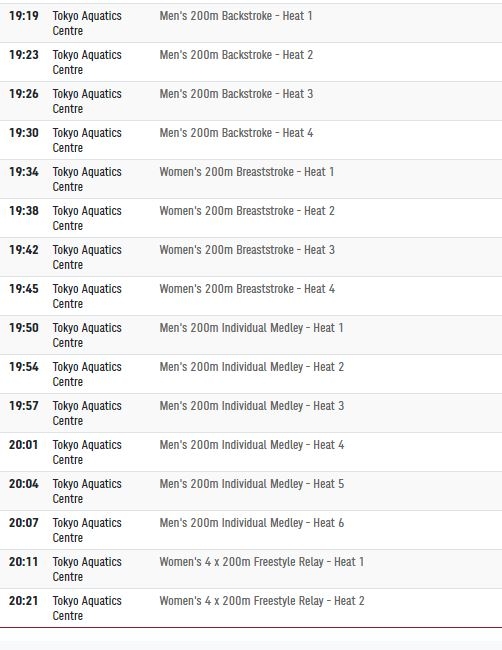Click the 20:21 time cell
Viewport: 502px width, 650px height.
(24, 600)
